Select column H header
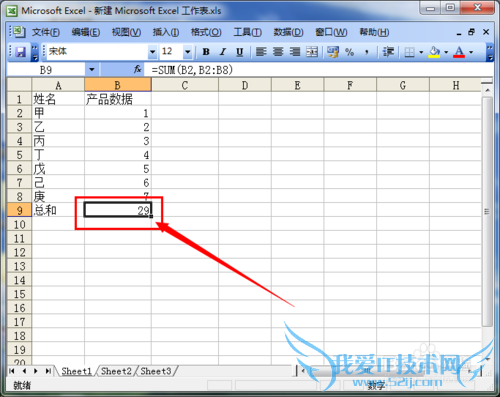This screenshot has width=500, height=397. coord(455,85)
